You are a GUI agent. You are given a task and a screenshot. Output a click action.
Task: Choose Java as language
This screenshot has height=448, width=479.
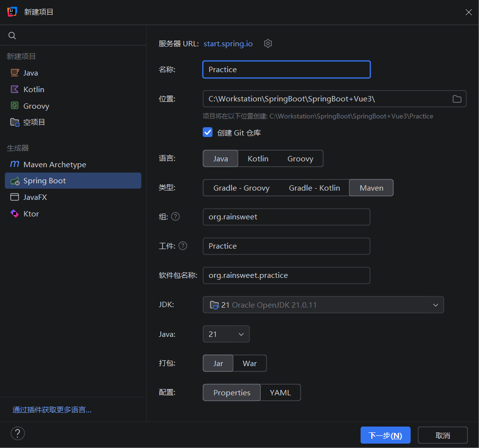220,158
